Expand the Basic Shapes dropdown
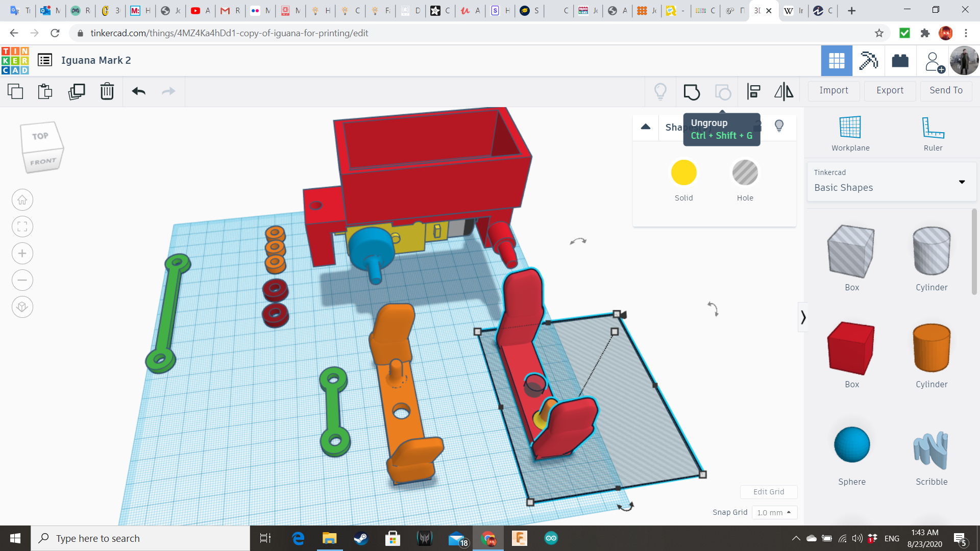 962,182
